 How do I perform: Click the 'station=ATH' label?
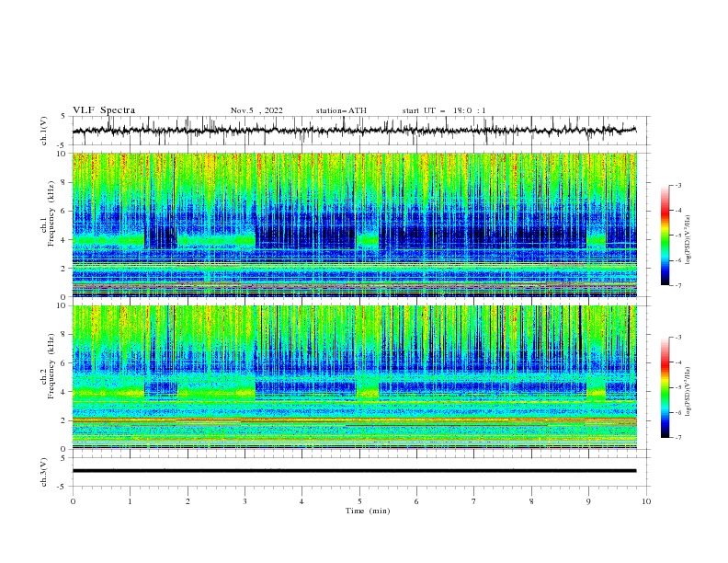pos(341,110)
